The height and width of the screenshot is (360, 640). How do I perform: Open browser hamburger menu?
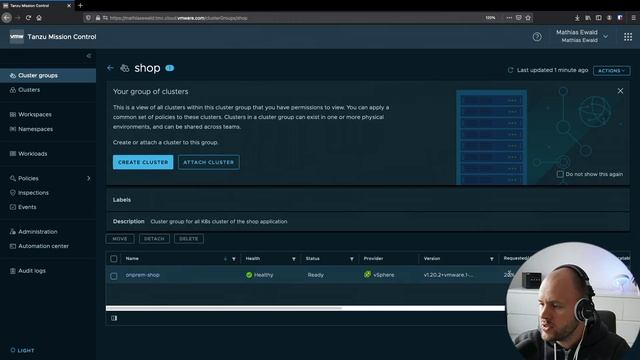[633, 18]
